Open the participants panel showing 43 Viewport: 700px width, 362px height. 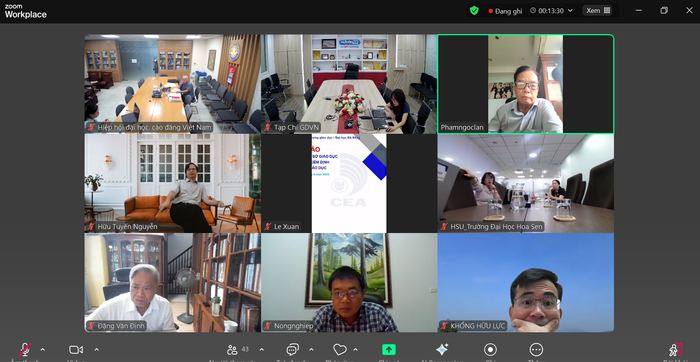tap(238, 350)
